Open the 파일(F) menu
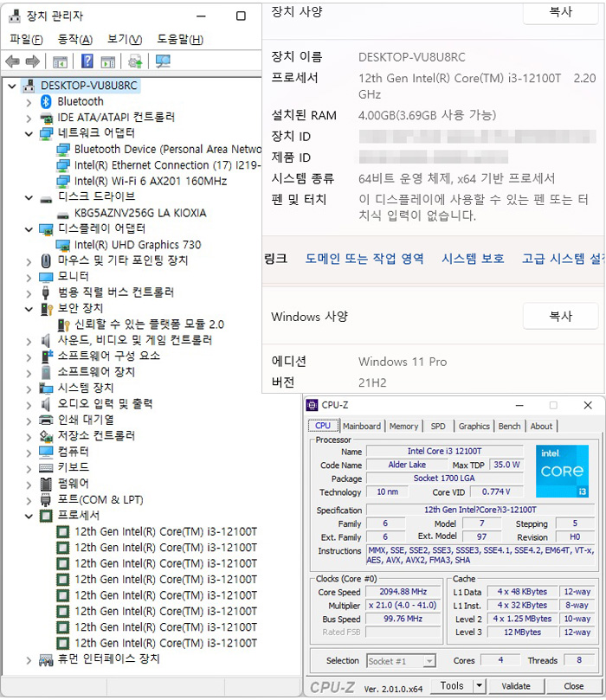 point(26,40)
